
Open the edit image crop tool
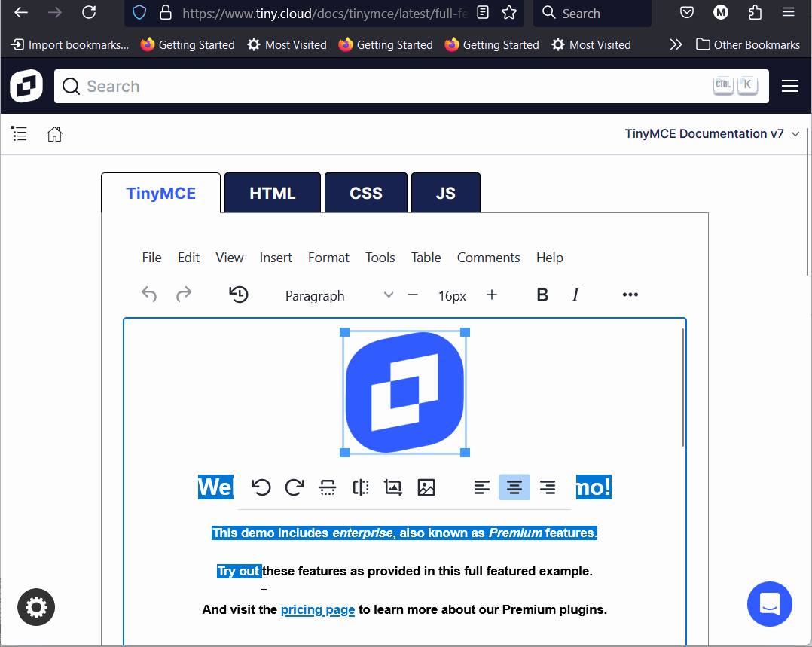[393, 487]
